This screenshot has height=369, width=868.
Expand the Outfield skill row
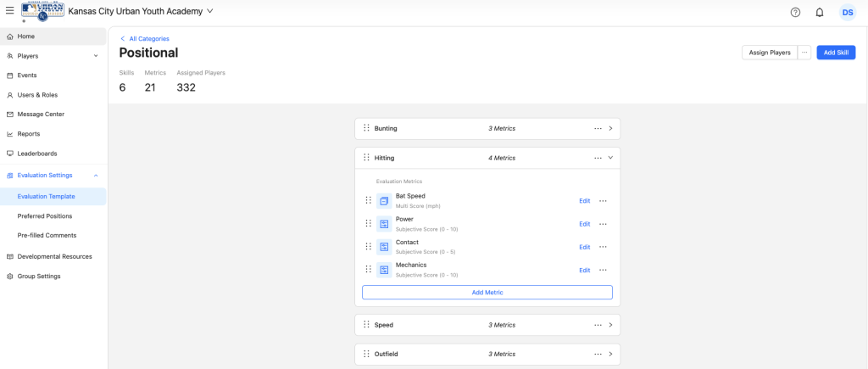click(x=610, y=354)
